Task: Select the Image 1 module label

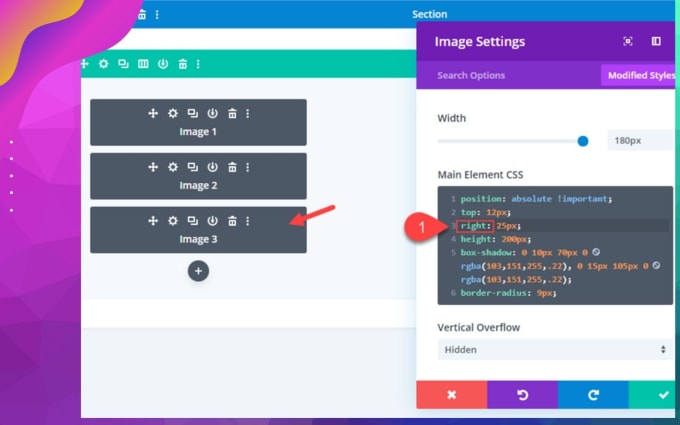Action: (198, 132)
